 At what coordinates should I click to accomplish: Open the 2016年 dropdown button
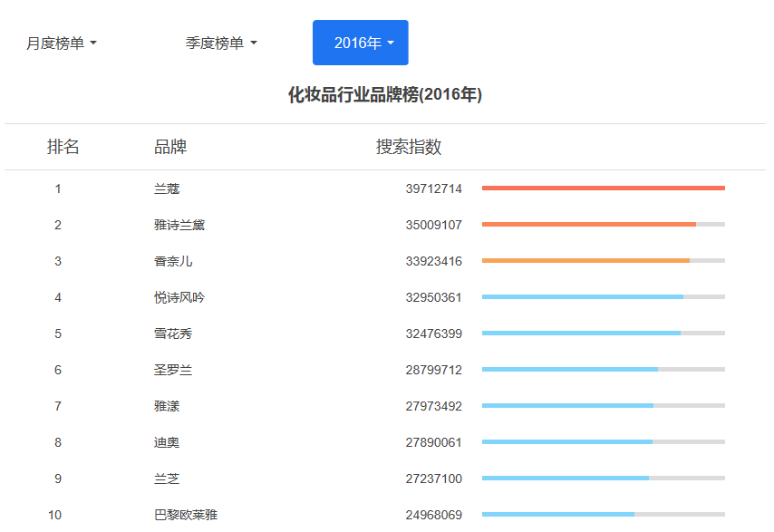click(361, 43)
